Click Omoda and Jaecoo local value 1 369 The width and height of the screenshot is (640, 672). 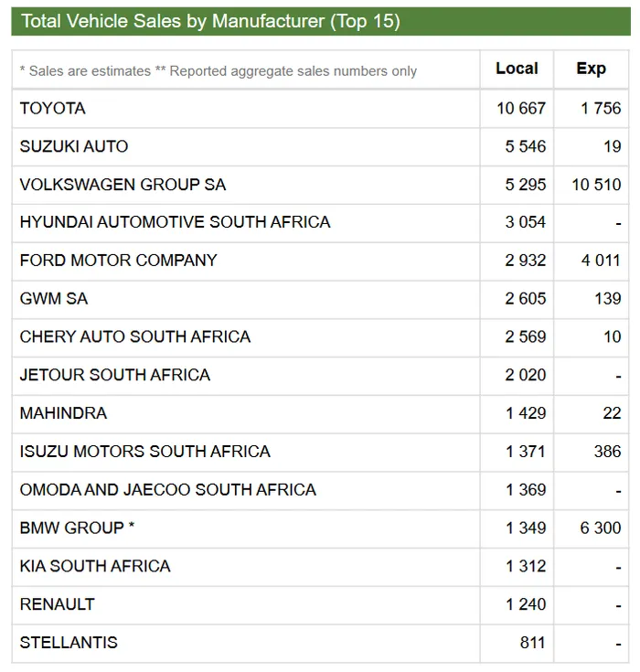click(526, 490)
